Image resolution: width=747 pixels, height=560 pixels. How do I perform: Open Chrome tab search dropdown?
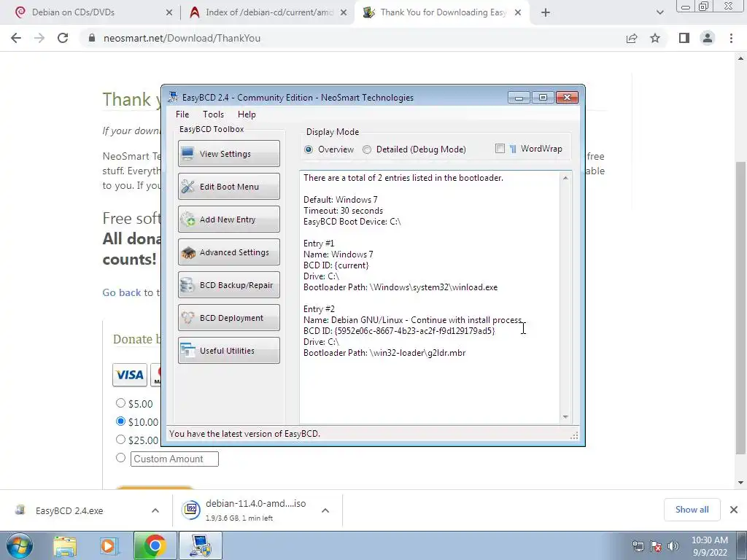pos(659,12)
